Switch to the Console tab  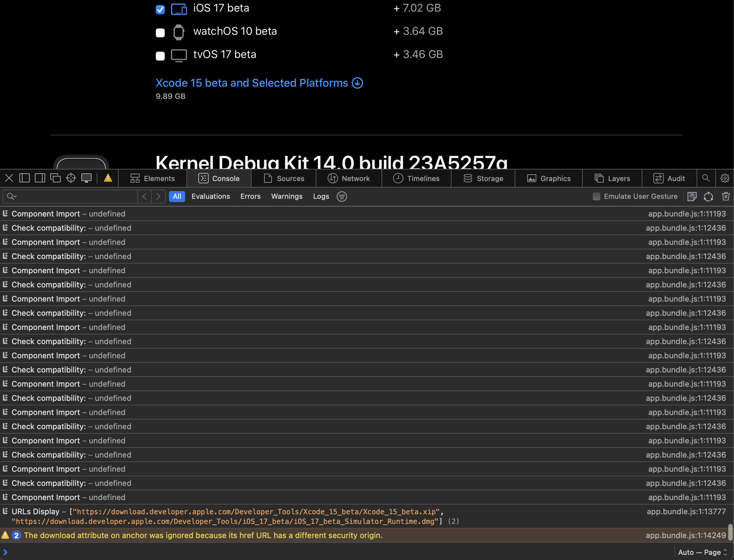(x=219, y=179)
